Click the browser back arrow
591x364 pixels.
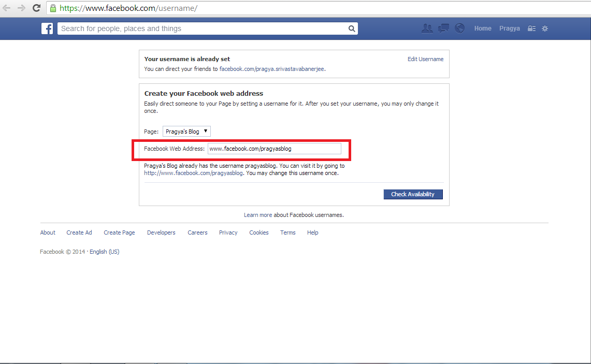click(x=6, y=8)
